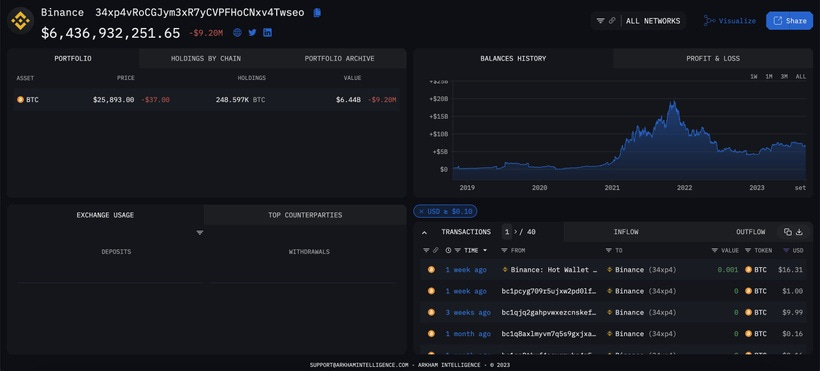Open the FROM column filter
The image size is (820, 371).
[x=505, y=251]
